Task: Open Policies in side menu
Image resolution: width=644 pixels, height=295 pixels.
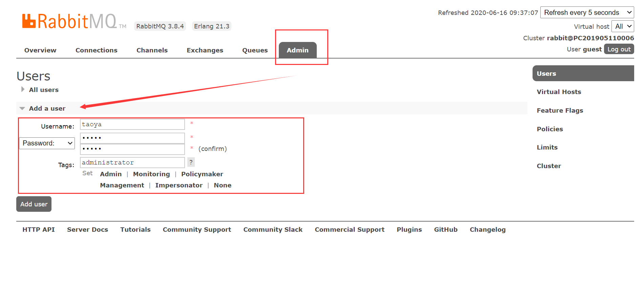Action: pos(550,129)
